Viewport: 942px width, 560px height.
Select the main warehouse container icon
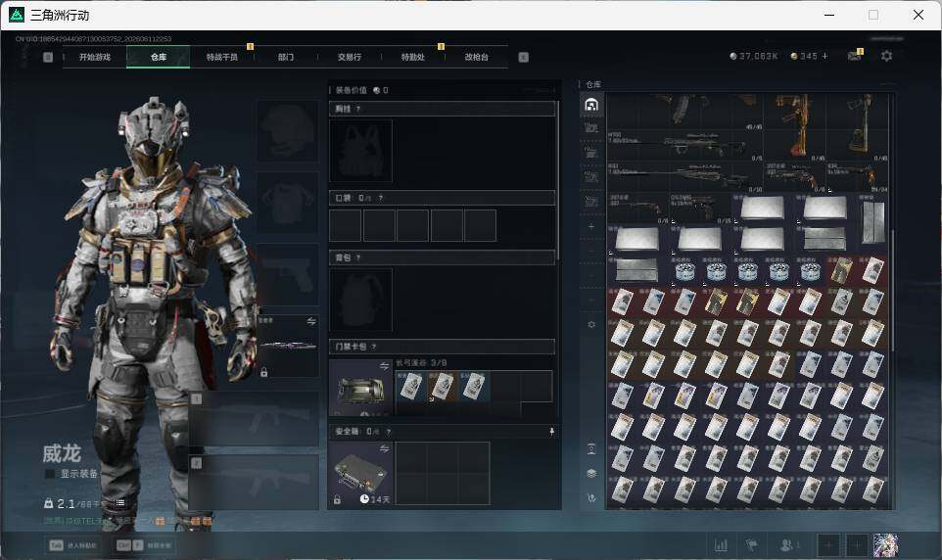click(591, 105)
